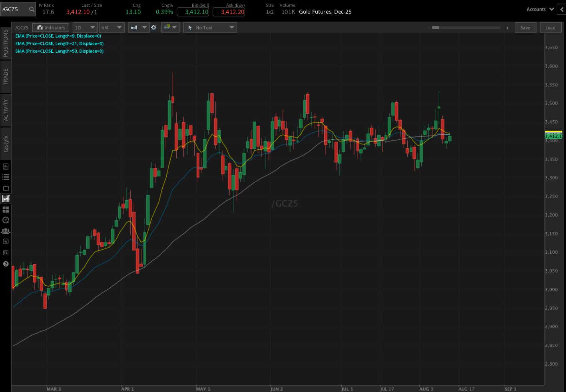Click the Volume value 101K
This screenshot has width=566, height=392.
(x=288, y=12)
